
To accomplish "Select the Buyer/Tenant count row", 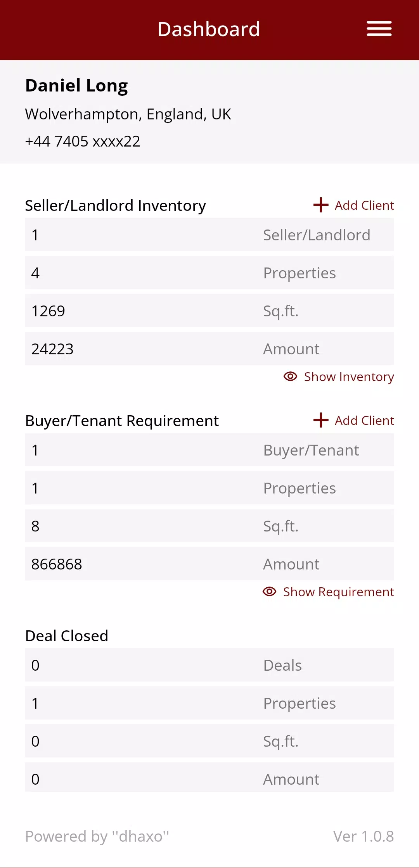I will coord(209,450).
